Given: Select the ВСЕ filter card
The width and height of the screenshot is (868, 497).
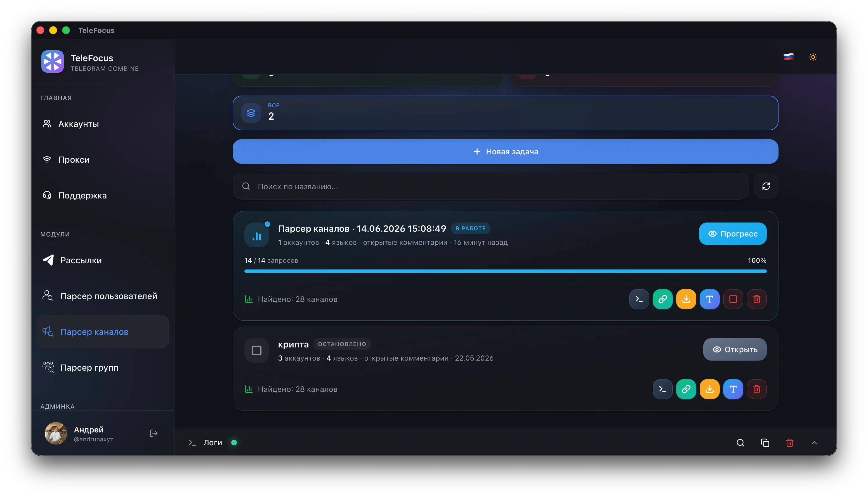Looking at the screenshot, I should point(505,113).
